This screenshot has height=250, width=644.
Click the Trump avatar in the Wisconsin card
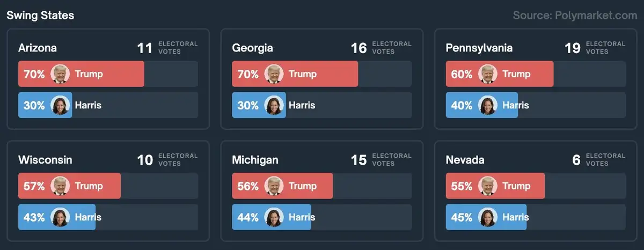click(x=60, y=186)
